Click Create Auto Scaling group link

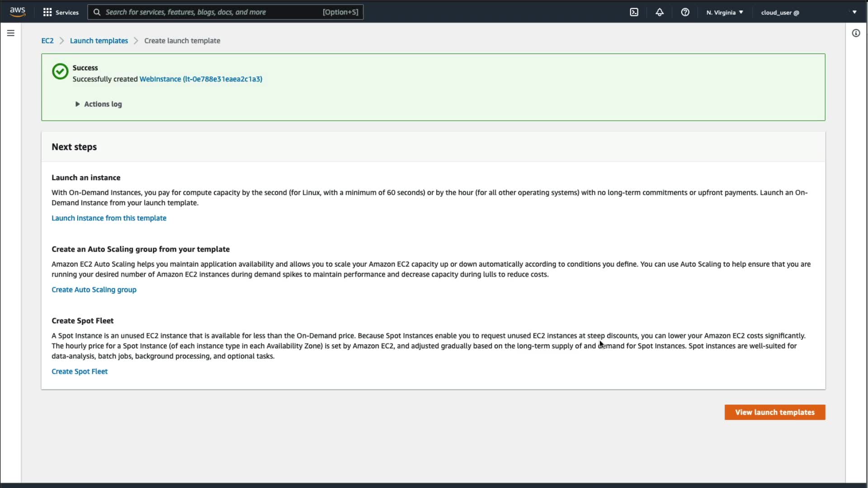(94, 290)
